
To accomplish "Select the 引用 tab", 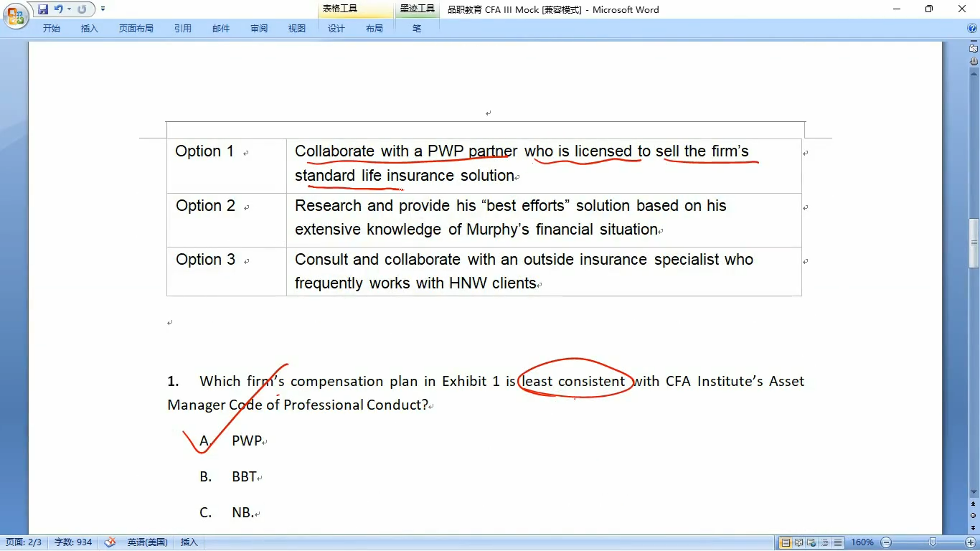I will (x=183, y=29).
